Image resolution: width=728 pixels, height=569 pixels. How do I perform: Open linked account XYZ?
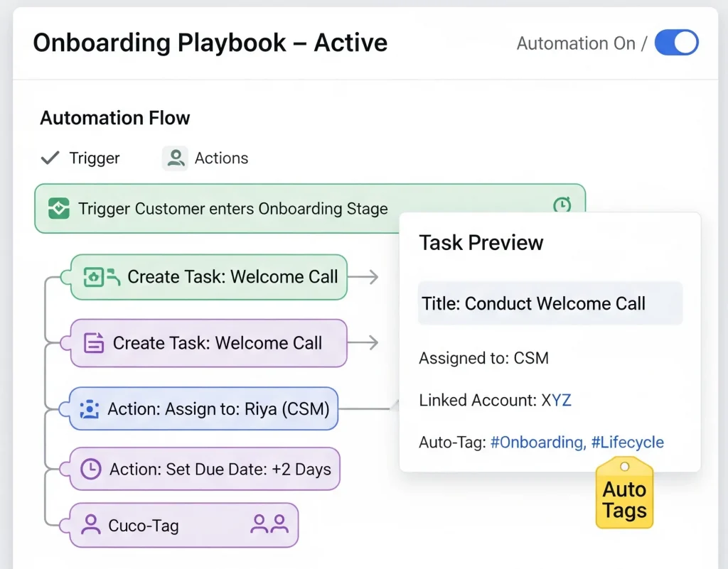[556, 400]
